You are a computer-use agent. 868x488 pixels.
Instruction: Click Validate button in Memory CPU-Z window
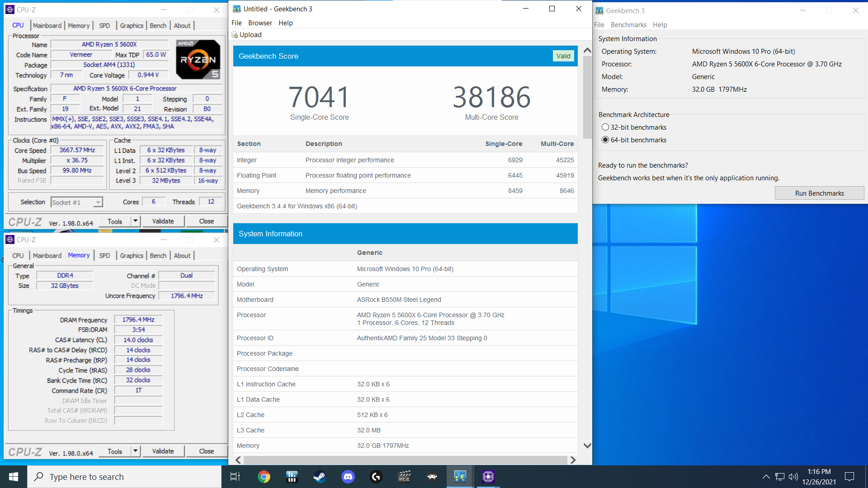click(x=163, y=451)
